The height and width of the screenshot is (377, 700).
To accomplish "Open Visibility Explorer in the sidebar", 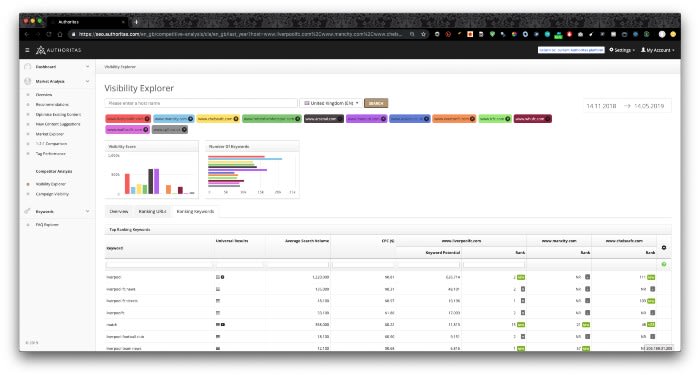I will point(51,184).
